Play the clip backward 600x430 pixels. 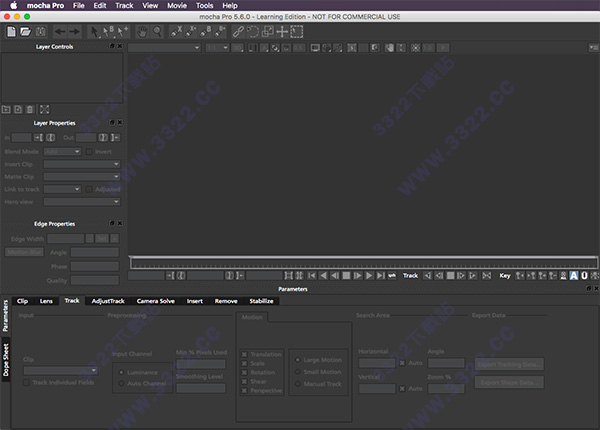[x=323, y=275]
